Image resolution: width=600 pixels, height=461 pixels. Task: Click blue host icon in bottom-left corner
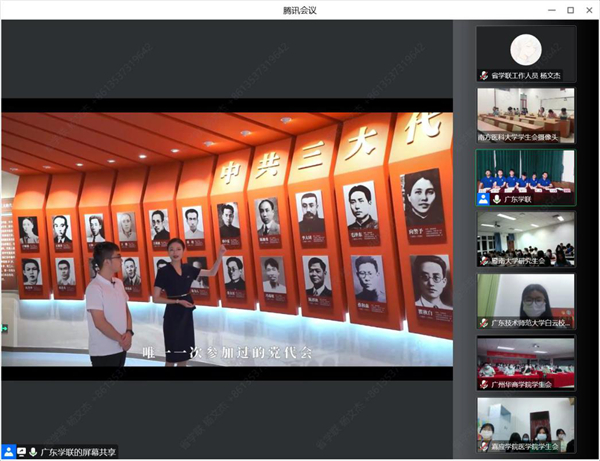click(8, 452)
